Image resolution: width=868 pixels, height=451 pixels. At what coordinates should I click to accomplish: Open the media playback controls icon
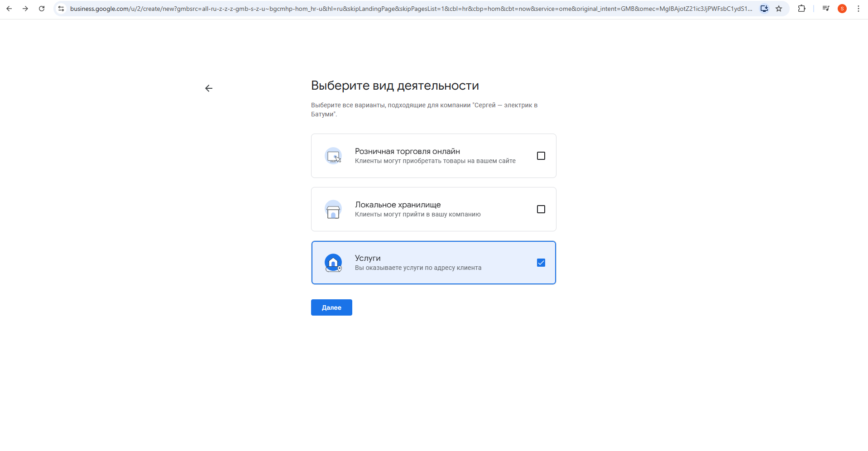[826, 9]
